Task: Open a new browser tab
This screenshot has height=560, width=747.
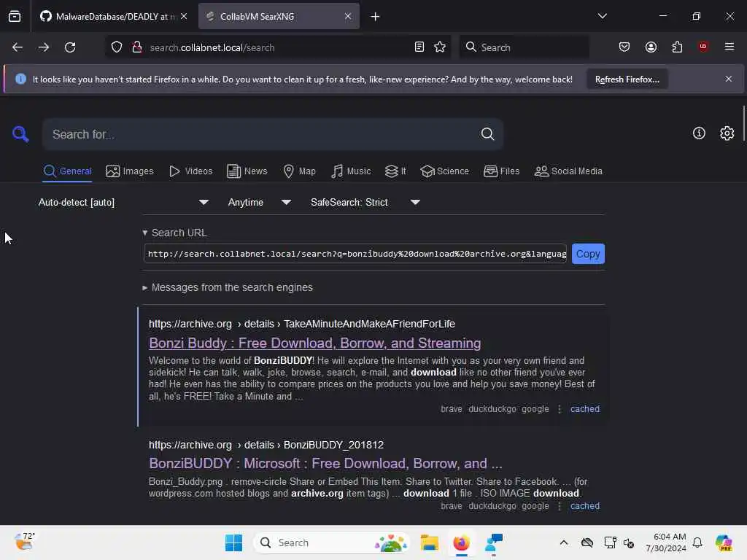Action: 376,17
